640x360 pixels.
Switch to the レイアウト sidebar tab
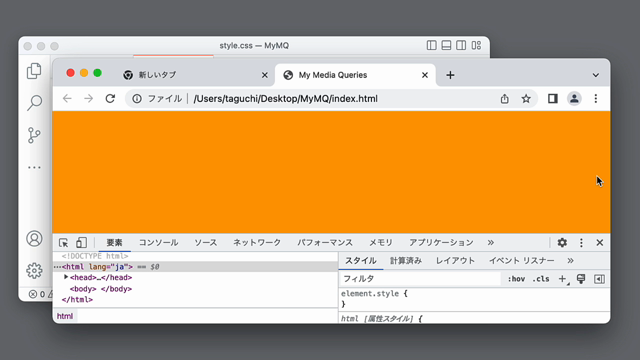[x=455, y=260]
